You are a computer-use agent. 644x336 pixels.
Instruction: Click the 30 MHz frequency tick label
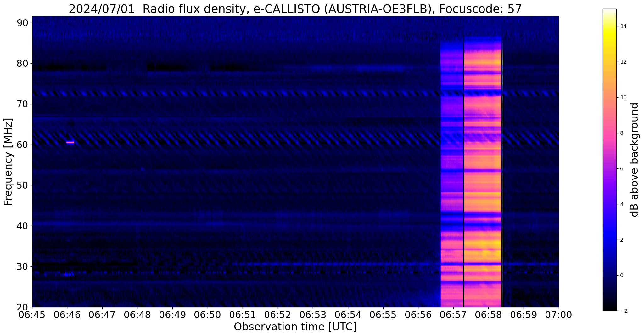[22, 266]
